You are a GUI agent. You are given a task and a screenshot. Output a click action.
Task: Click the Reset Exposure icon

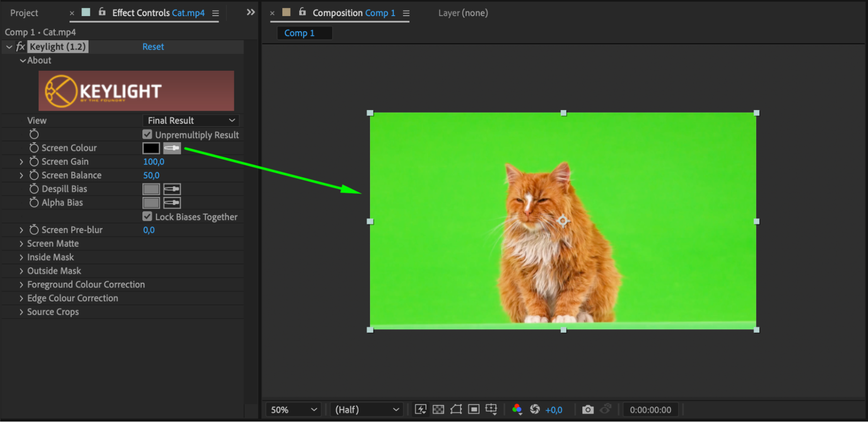click(535, 409)
